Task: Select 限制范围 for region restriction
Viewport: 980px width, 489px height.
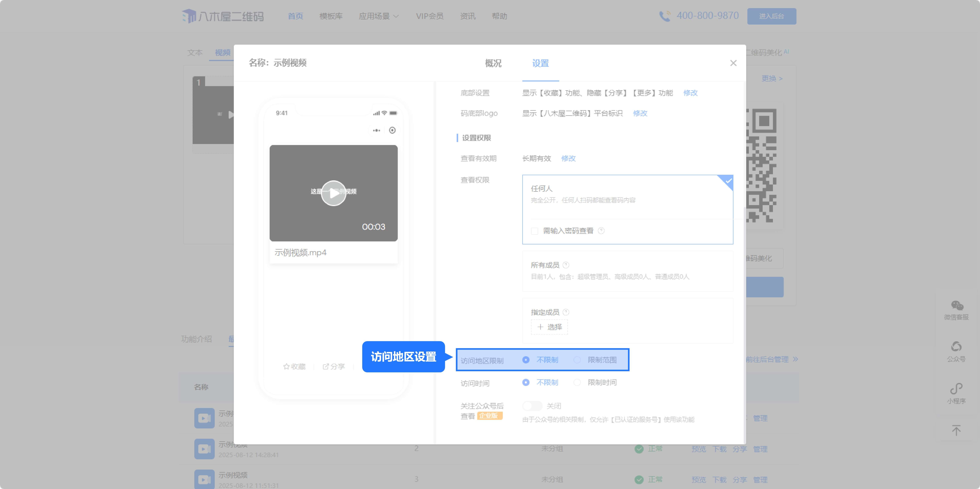Action: click(x=577, y=360)
